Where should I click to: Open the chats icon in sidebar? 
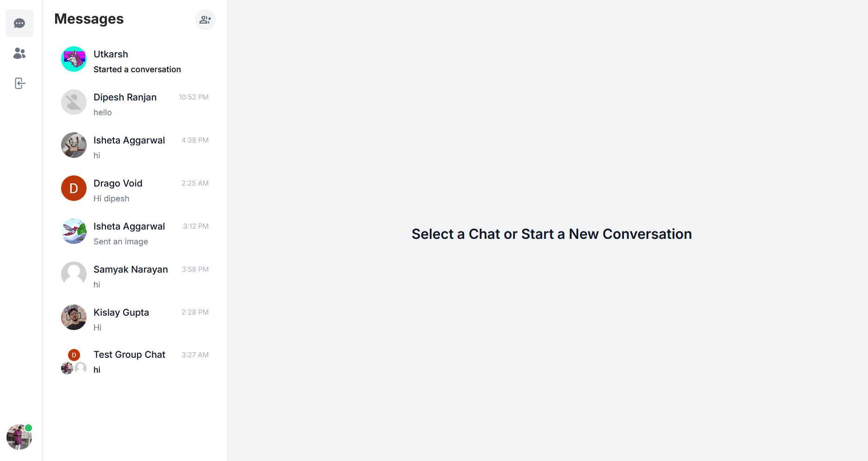click(19, 23)
